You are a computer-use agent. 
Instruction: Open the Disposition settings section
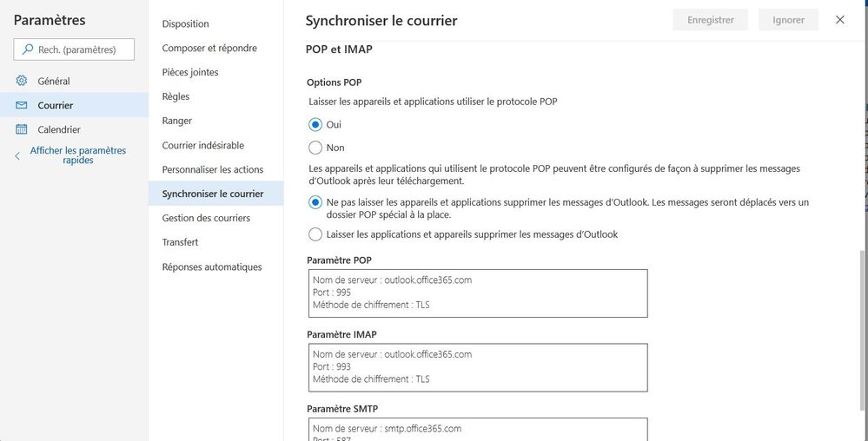pos(185,23)
